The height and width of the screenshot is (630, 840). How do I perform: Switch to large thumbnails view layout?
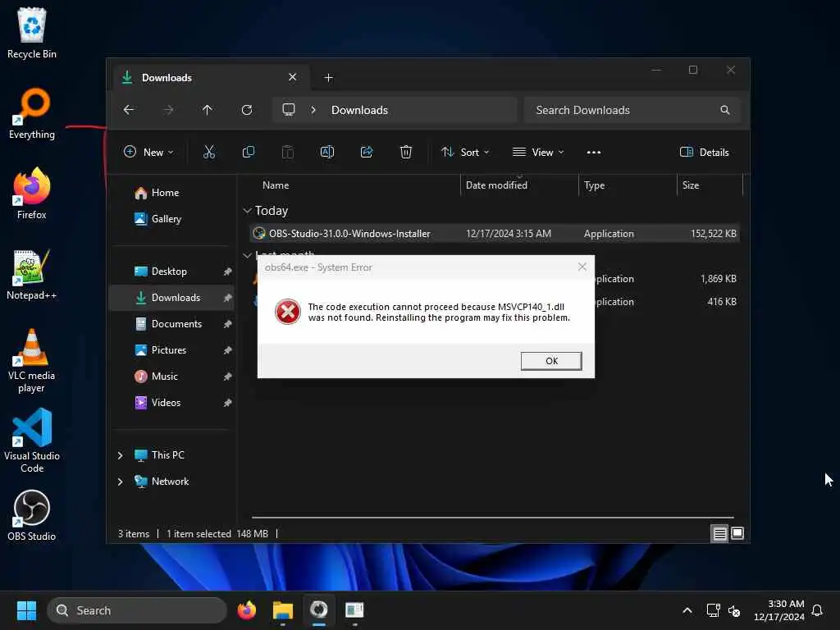click(x=737, y=533)
